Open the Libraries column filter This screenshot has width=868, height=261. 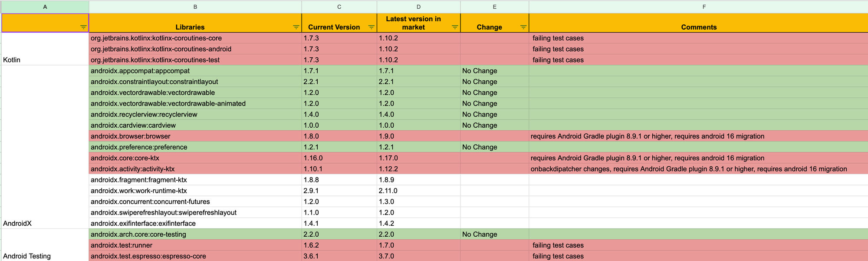[x=296, y=27]
